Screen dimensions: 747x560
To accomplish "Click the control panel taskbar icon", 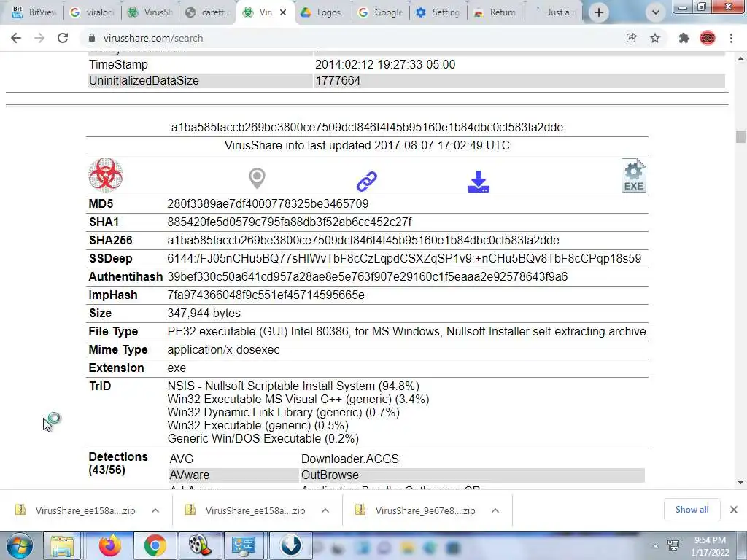I will click(x=244, y=545).
